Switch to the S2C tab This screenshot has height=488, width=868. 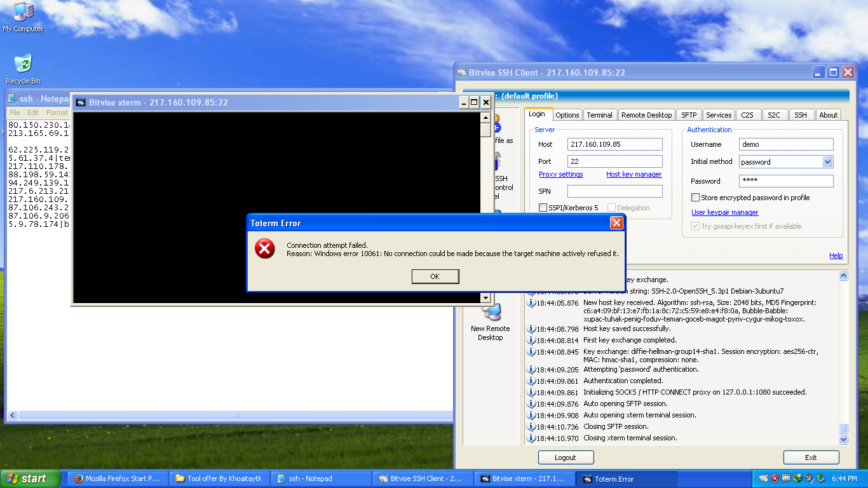773,115
